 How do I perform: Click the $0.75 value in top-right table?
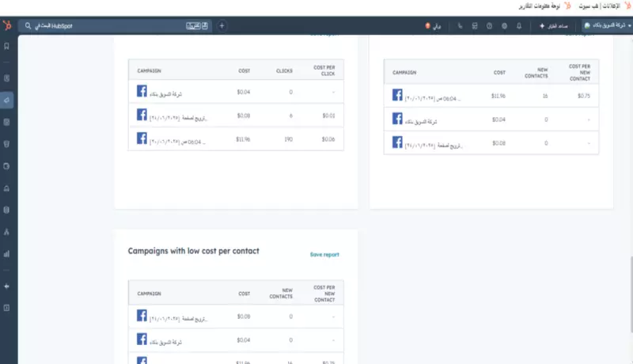click(x=584, y=96)
